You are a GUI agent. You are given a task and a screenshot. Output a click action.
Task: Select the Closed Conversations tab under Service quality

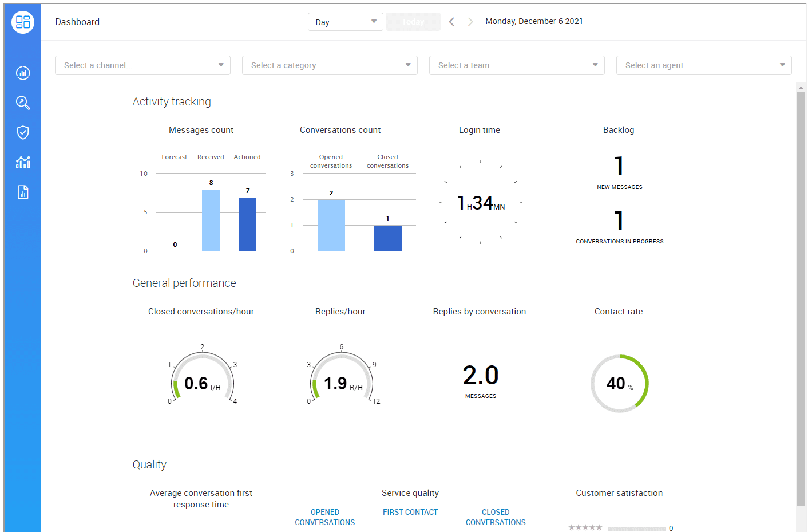(496, 517)
